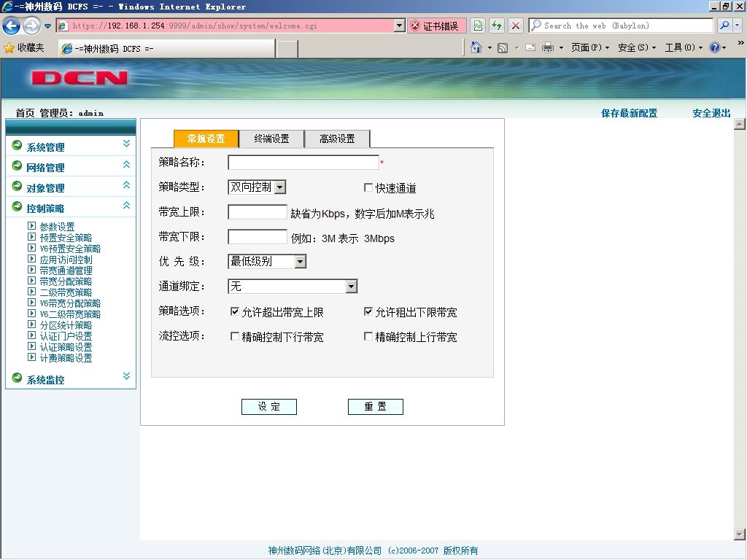This screenshot has height=560, width=747.
Task: Click the browser Back arrow button
Action: point(12,26)
